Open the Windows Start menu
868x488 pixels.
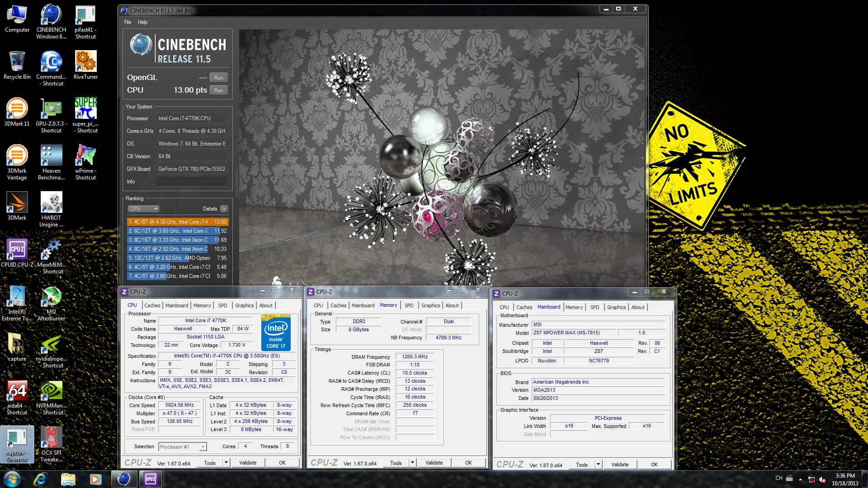pos(12,479)
